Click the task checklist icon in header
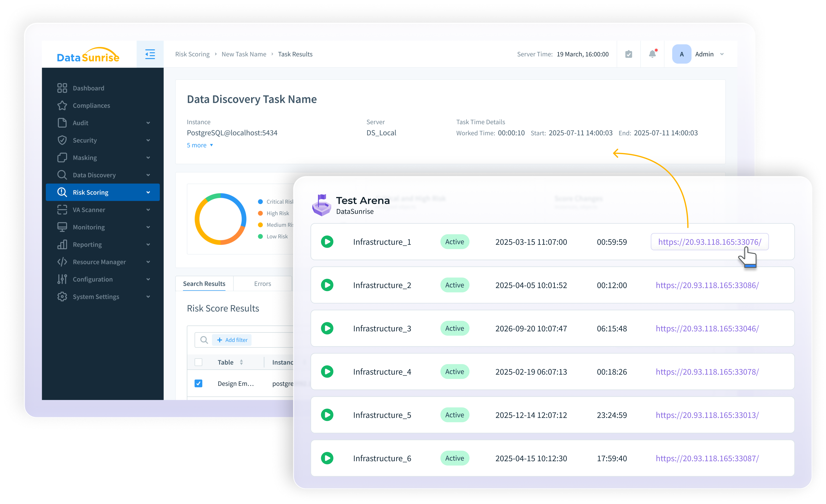Image resolution: width=826 pixels, height=504 pixels. (x=629, y=54)
